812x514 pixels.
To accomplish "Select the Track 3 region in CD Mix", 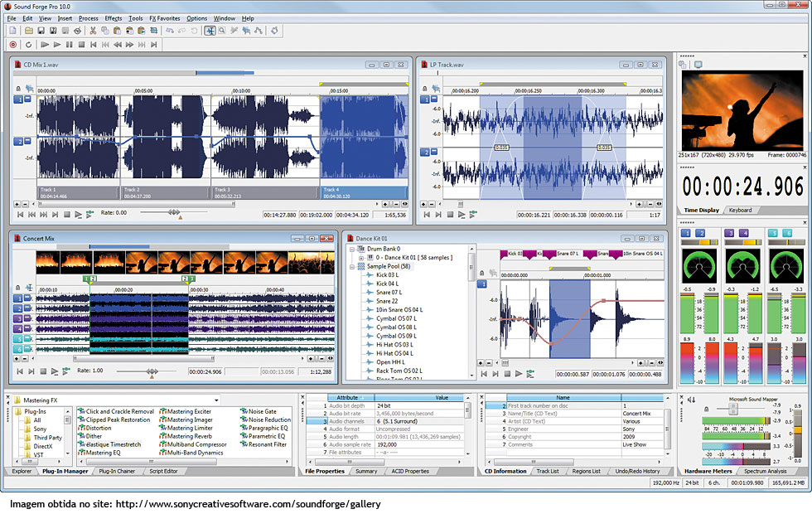I will tap(266, 192).
